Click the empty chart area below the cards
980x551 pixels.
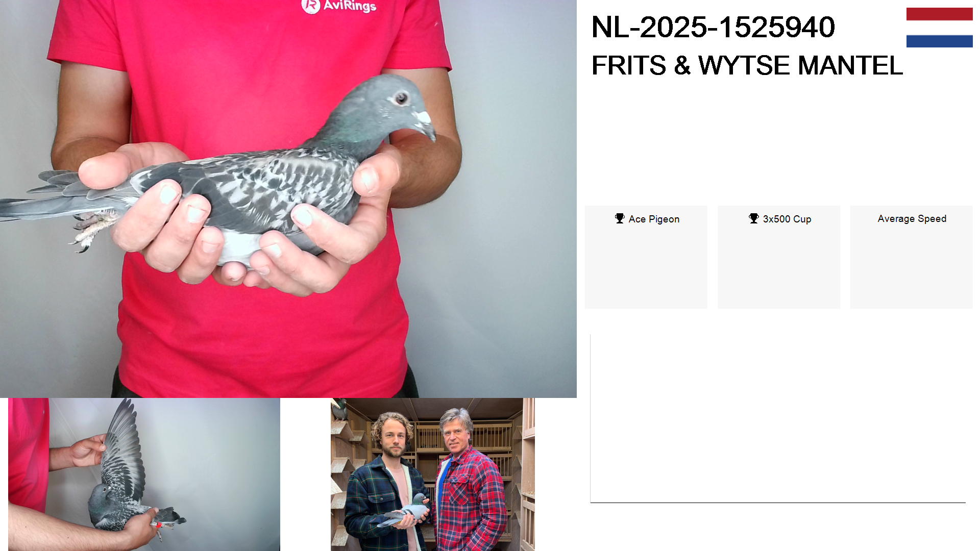778,418
